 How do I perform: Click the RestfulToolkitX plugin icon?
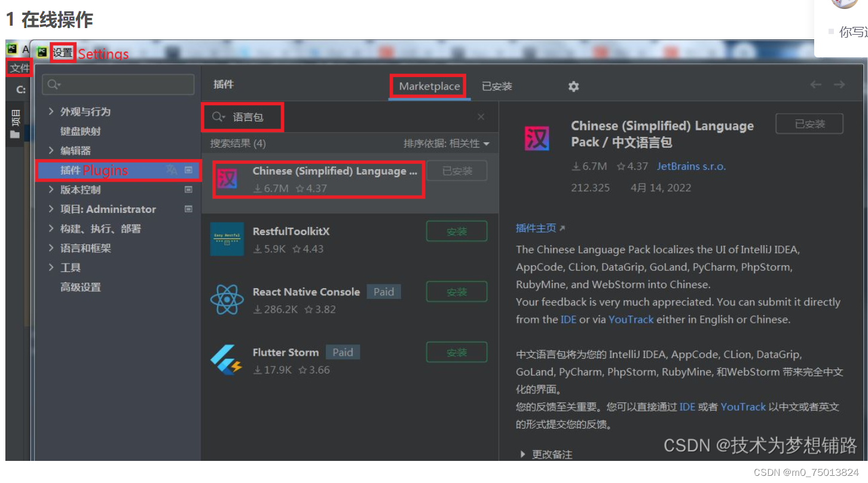pyautogui.click(x=227, y=239)
